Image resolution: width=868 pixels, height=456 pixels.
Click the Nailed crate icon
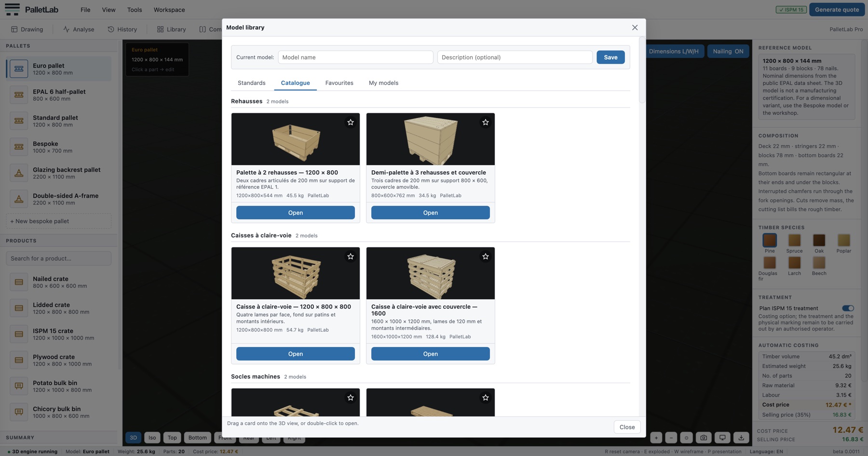tap(19, 282)
